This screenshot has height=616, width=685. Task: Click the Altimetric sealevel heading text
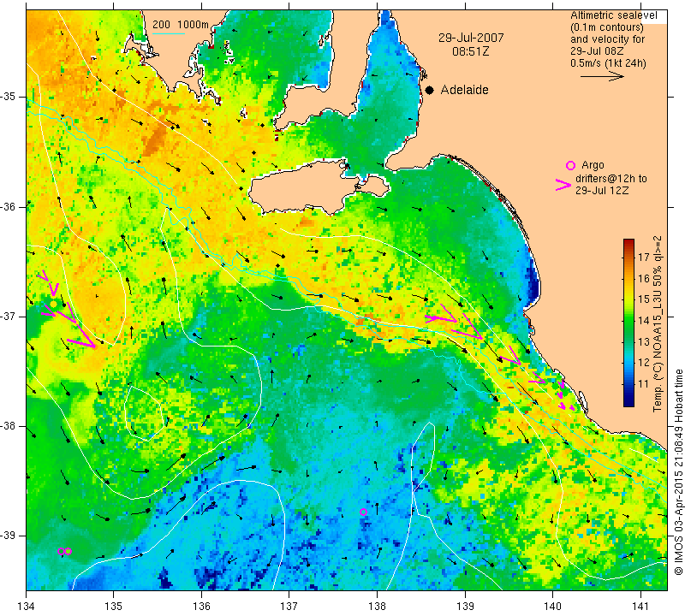click(614, 15)
